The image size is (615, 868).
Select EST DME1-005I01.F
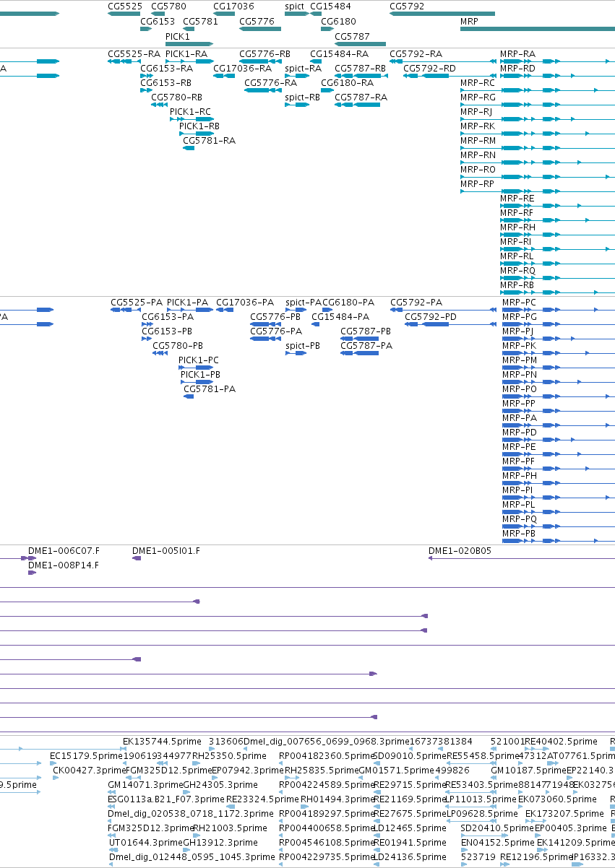(x=165, y=551)
